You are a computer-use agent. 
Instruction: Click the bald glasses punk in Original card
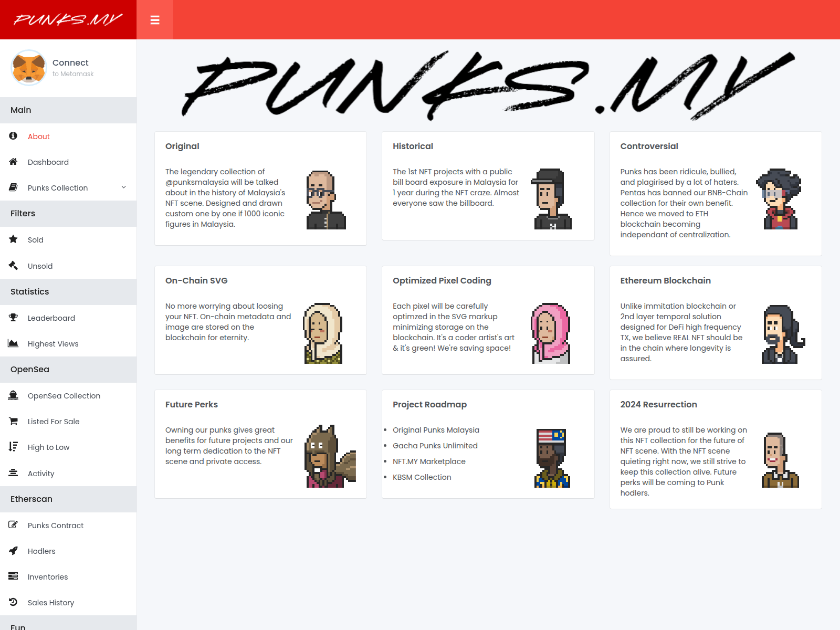coord(325,199)
